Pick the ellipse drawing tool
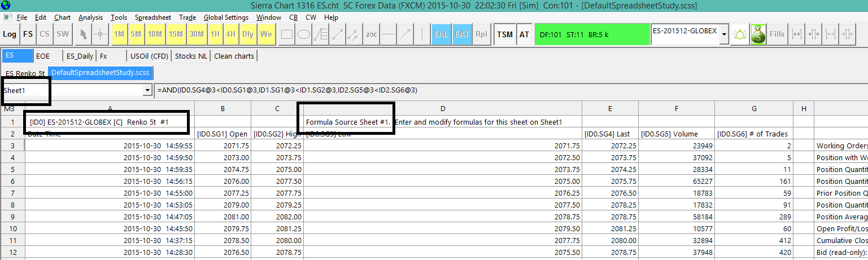Screen dimensions: 868x260 click(303, 34)
